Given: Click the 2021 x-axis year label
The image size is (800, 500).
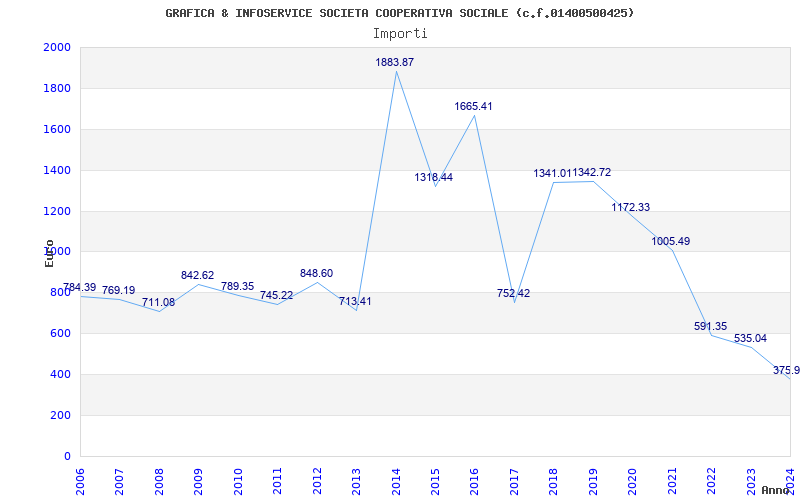Looking at the screenshot, I should point(672,482).
